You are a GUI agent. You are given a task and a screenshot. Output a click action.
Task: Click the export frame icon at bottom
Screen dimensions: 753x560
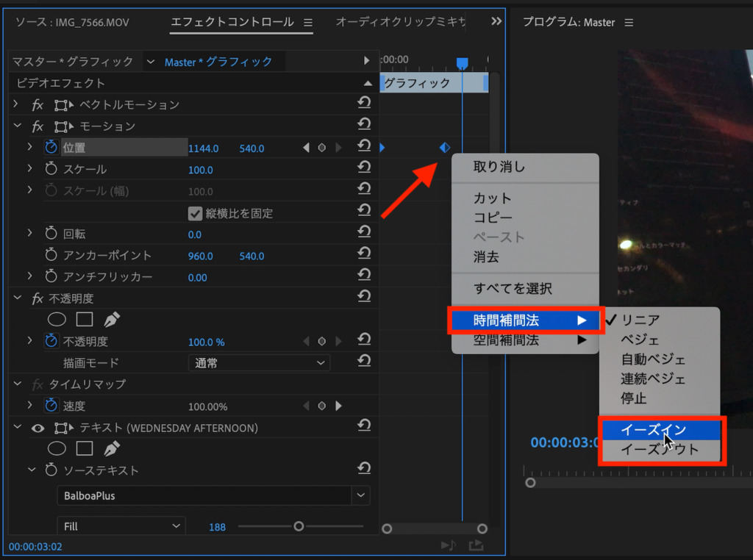476,545
